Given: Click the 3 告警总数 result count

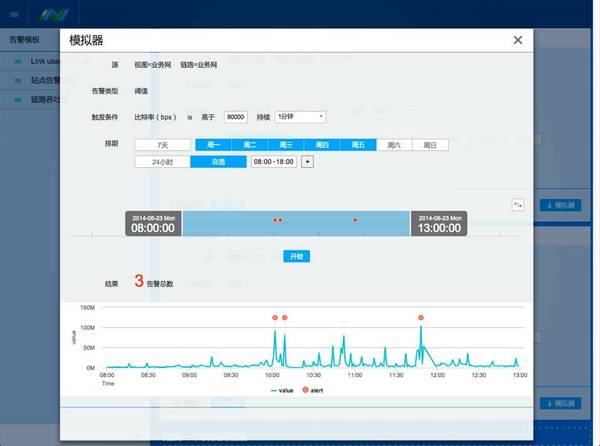Looking at the screenshot, I should pos(154,281).
